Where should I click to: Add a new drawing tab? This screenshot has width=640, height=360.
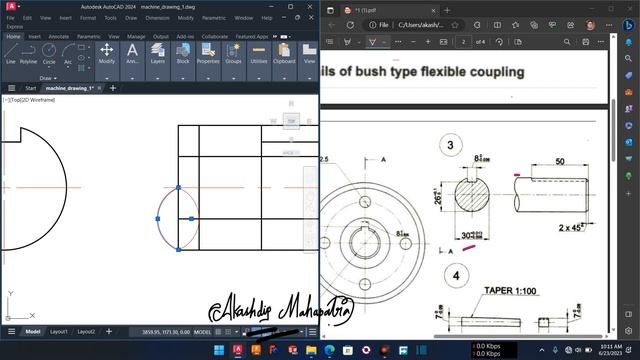pyautogui.click(x=113, y=88)
